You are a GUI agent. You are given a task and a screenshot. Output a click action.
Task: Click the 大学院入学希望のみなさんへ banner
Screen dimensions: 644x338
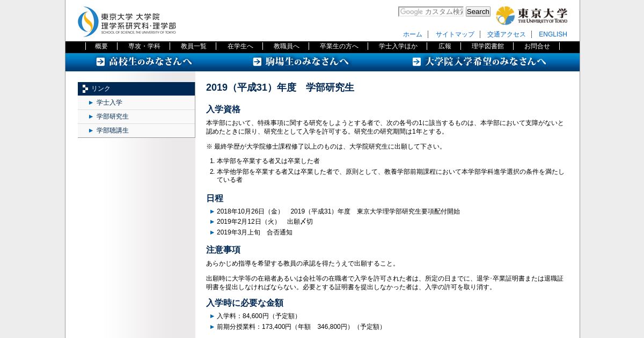(x=479, y=62)
